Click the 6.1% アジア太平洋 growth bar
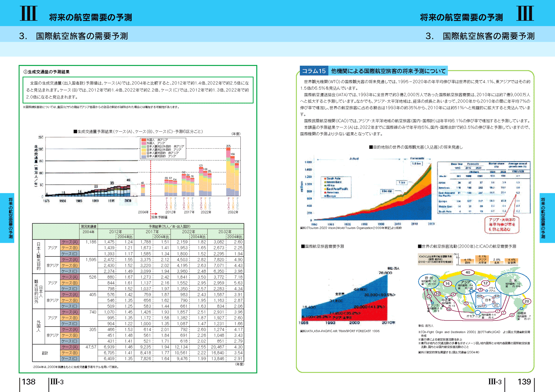Screen dimensions: 555x392 pyautogui.click(x=482, y=260)
